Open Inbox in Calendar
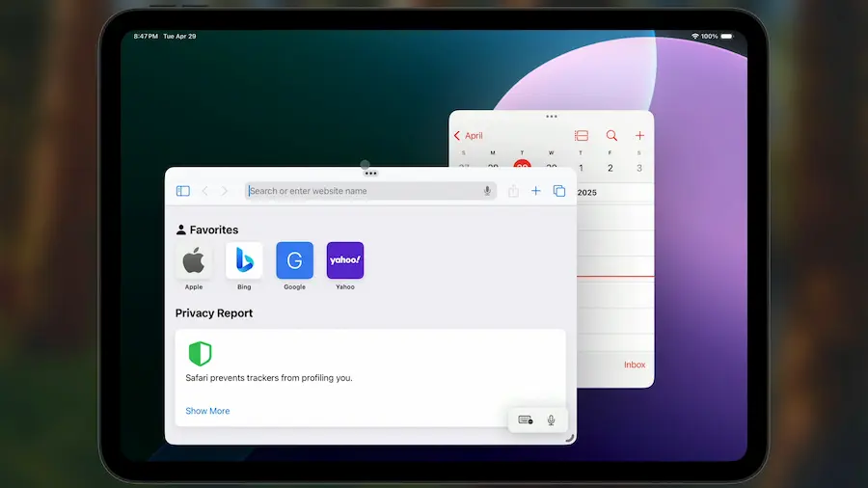 pos(635,365)
